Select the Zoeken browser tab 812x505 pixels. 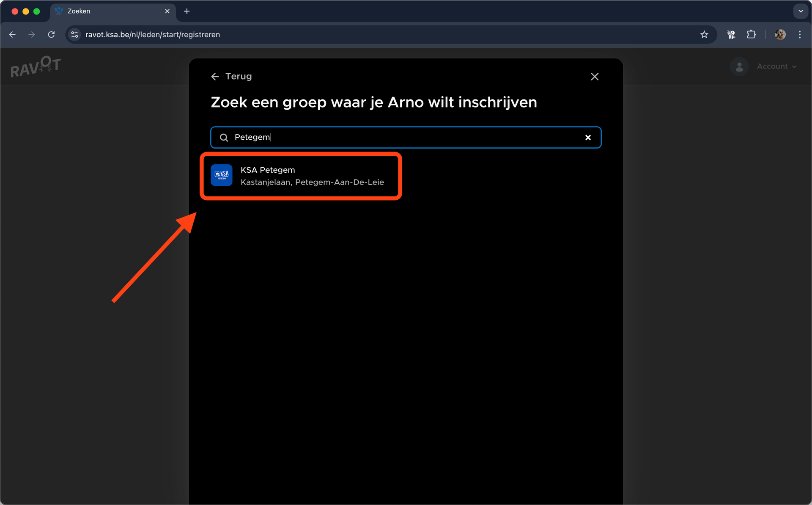click(112, 11)
